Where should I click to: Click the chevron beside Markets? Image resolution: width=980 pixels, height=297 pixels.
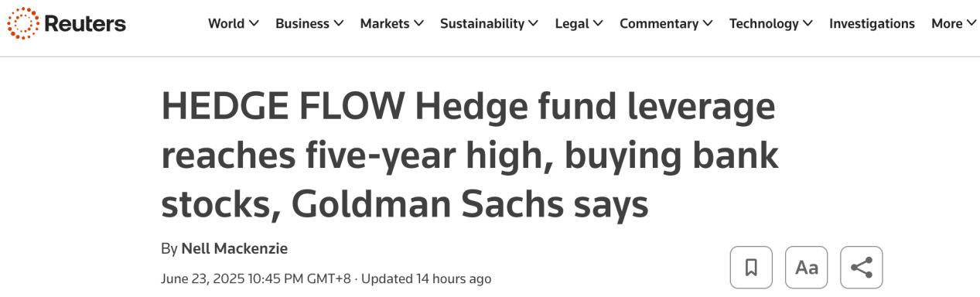click(418, 24)
